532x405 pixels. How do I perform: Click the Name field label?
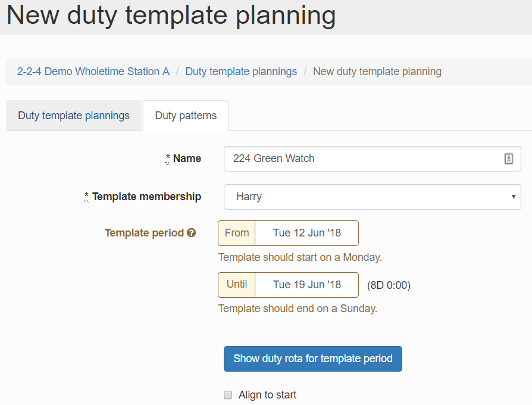tap(187, 158)
